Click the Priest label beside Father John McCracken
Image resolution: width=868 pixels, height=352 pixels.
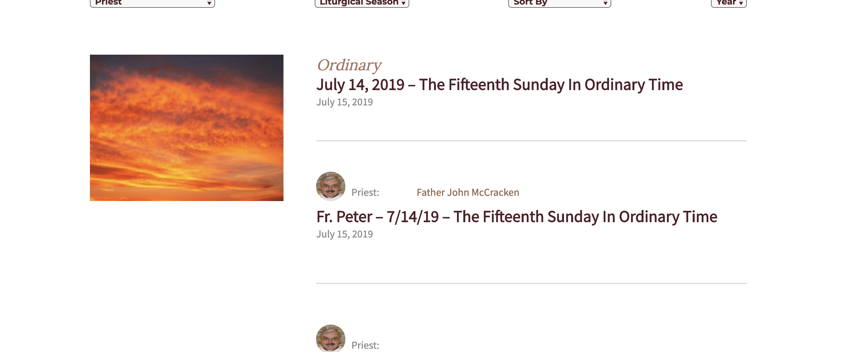point(365,192)
